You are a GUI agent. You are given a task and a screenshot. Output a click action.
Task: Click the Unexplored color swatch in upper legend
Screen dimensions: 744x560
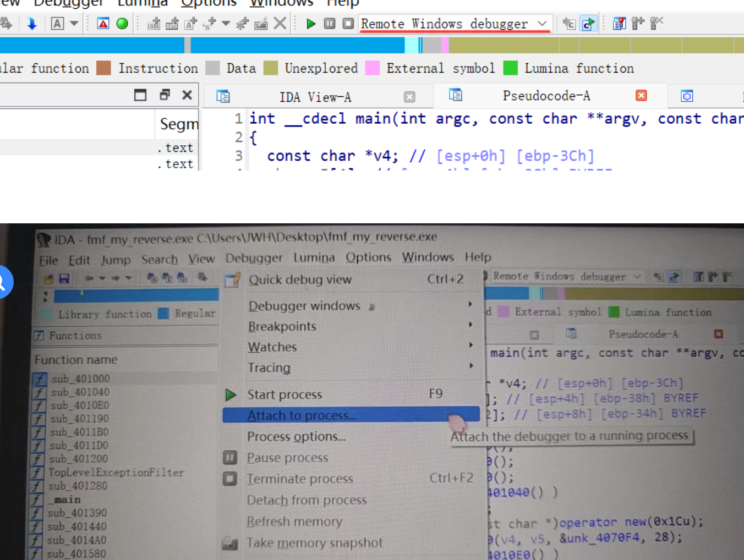pos(271,68)
